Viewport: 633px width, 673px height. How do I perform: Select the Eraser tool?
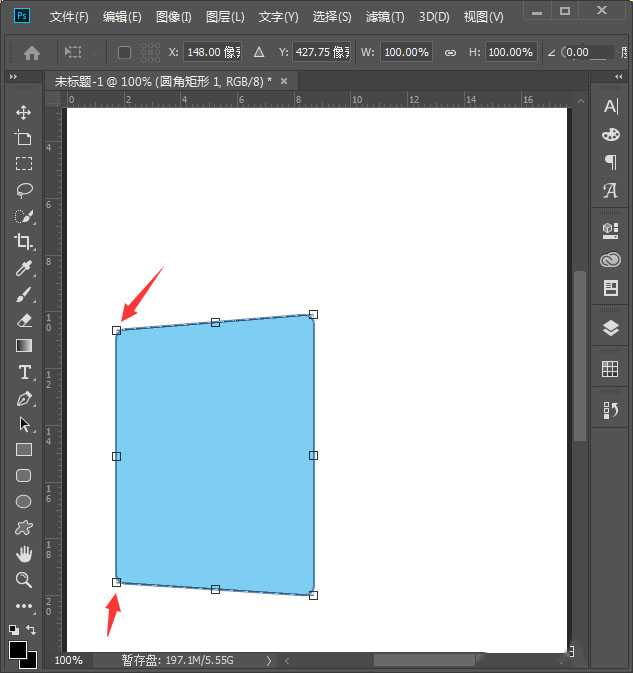pos(24,320)
